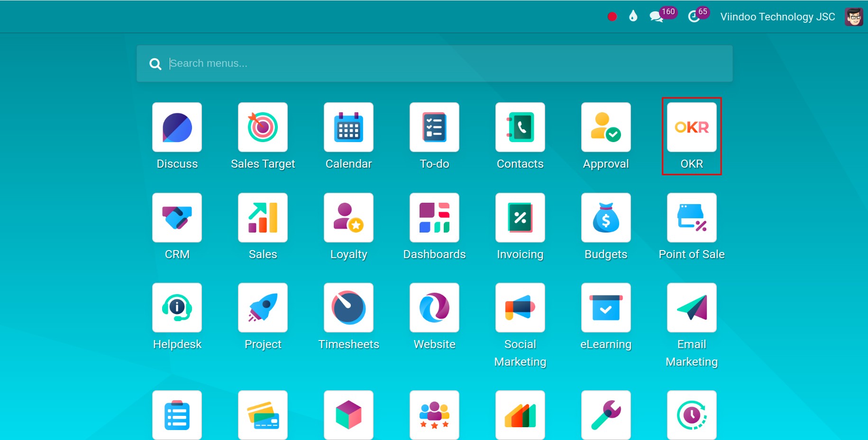Launch the Email Marketing app
Screen dimensions: 868x440
(x=692, y=308)
